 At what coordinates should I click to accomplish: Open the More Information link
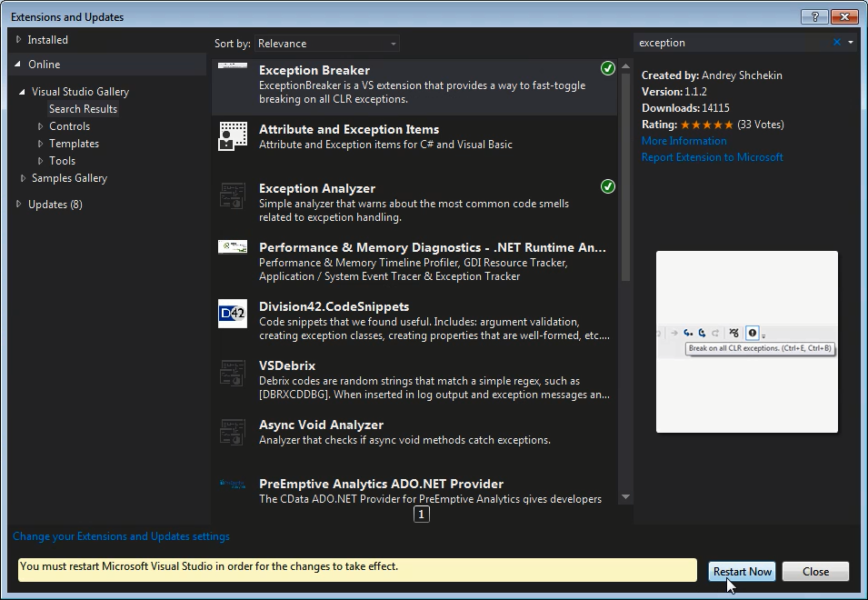tap(684, 141)
